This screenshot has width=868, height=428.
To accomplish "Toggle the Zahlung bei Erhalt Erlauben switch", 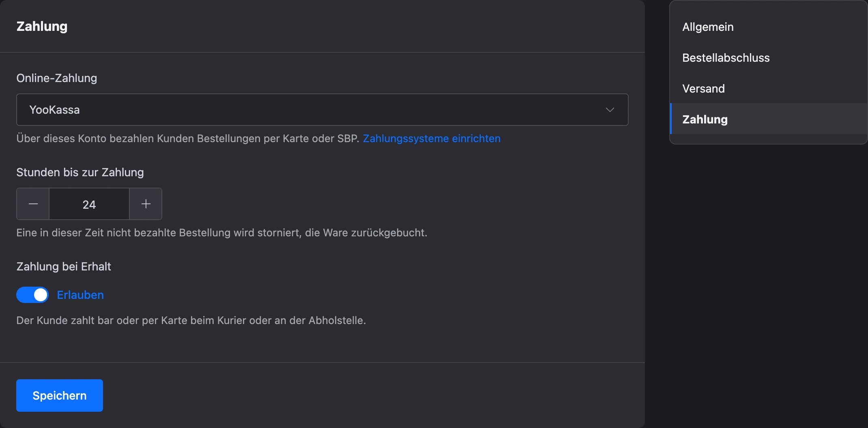I will [32, 295].
